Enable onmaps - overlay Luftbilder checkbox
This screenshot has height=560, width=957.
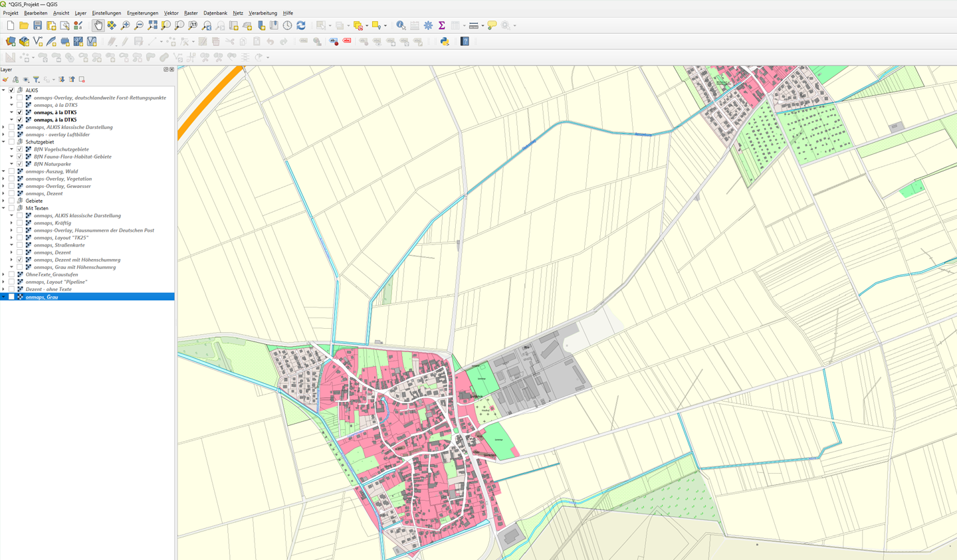click(11, 134)
